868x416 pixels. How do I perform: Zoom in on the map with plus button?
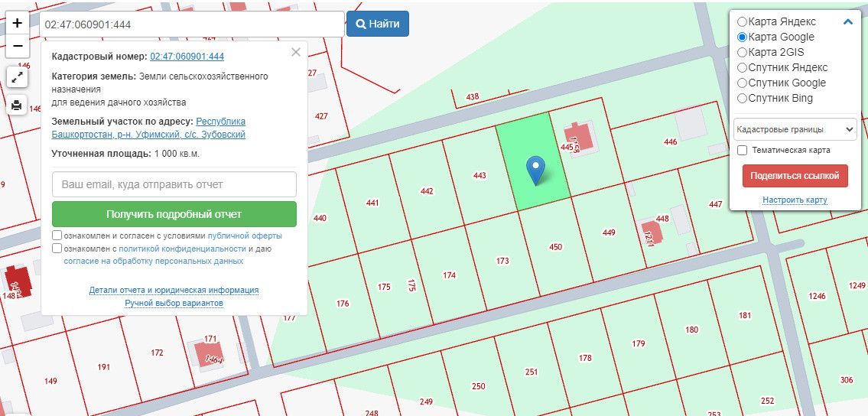pos(17,23)
